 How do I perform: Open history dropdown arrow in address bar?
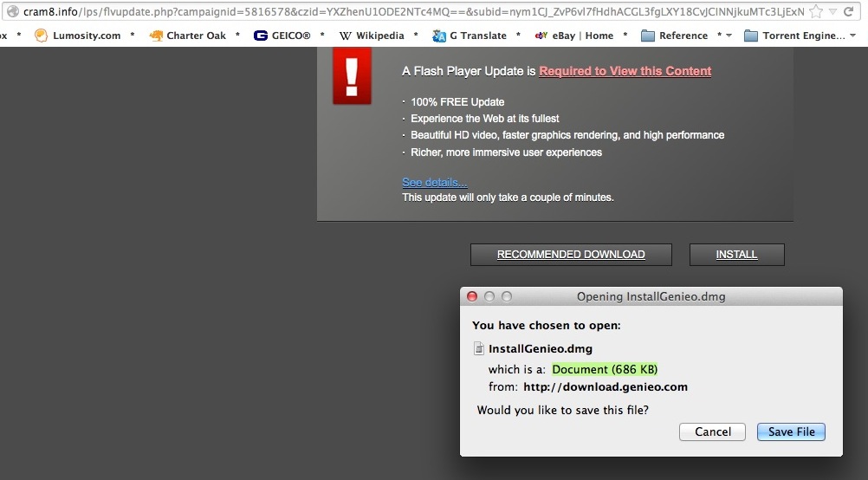tap(832, 11)
